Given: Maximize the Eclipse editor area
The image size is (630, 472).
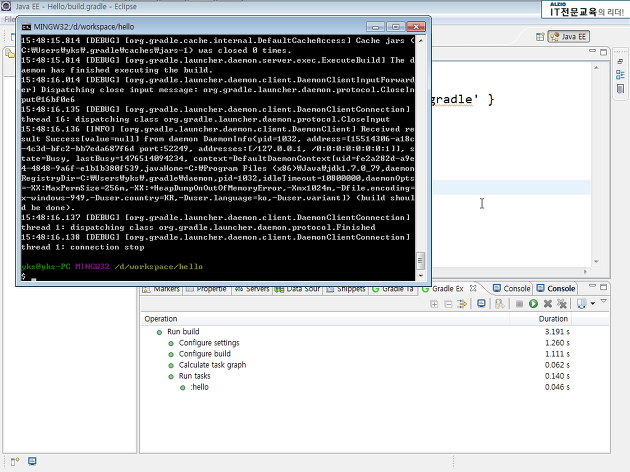Looking at the screenshot, I should click(x=603, y=52).
